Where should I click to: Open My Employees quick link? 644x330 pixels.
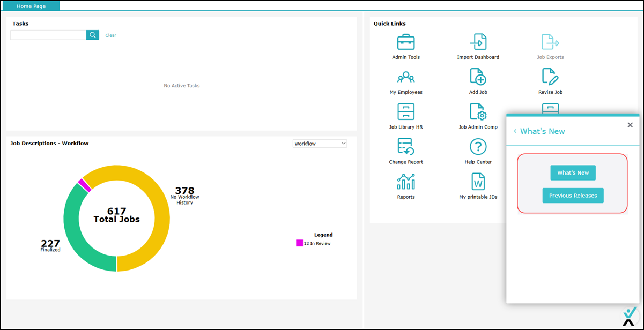405,78
